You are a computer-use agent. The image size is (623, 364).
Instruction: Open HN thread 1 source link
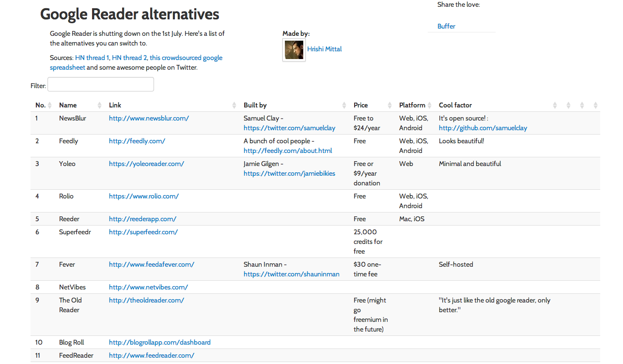click(x=92, y=58)
